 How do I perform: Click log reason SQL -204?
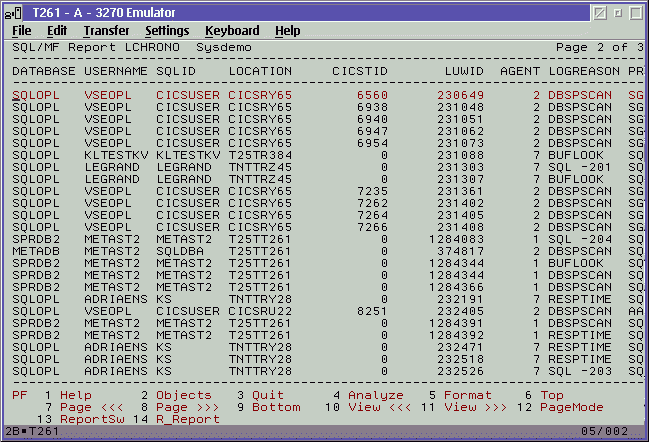point(580,239)
